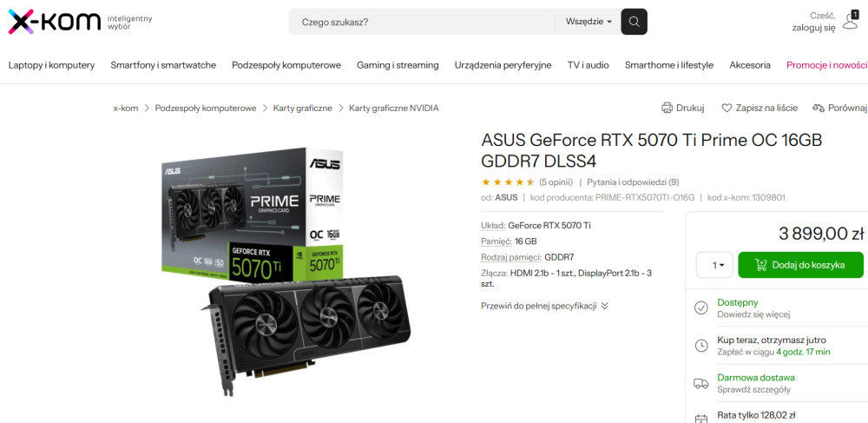Go to Karty graficzne NVIDIA breadcrumb
868x423 pixels.
point(394,108)
